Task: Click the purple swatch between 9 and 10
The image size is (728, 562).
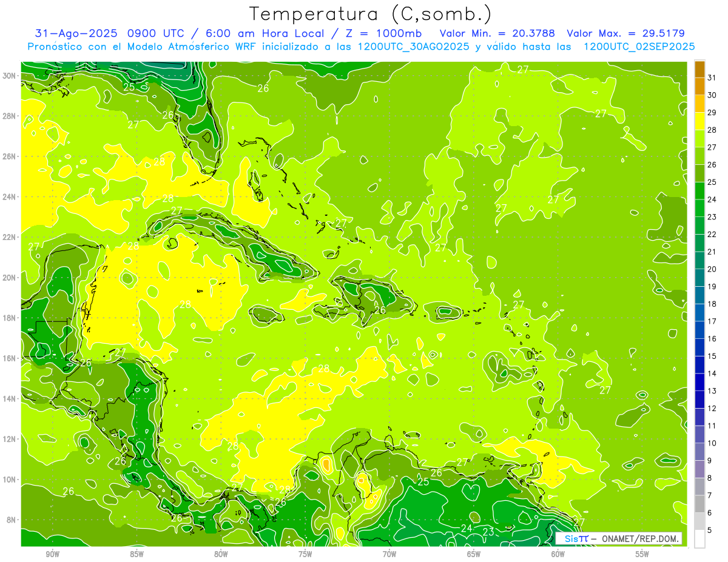Action: pyautogui.click(x=699, y=452)
